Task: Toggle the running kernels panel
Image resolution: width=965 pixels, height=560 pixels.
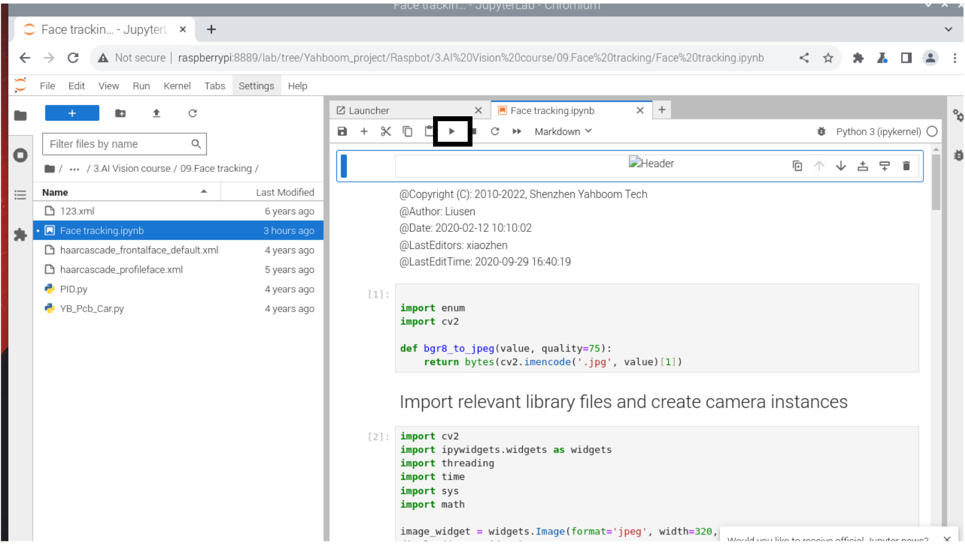Action: point(20,155)
